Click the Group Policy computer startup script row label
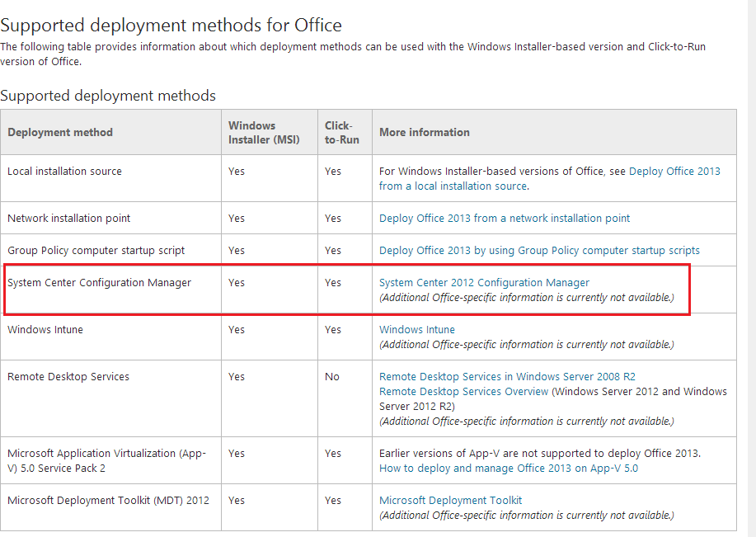The image size is (756, 537). [96, 251]
